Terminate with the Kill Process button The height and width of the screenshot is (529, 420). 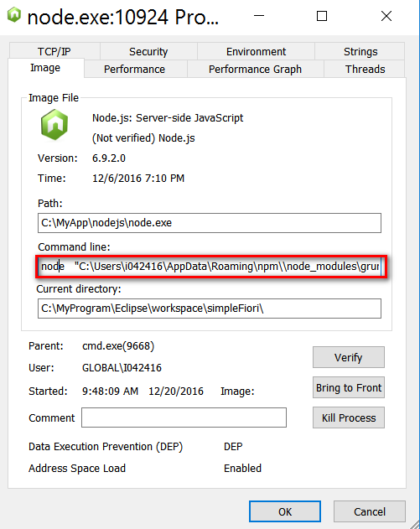coord(349,417)
